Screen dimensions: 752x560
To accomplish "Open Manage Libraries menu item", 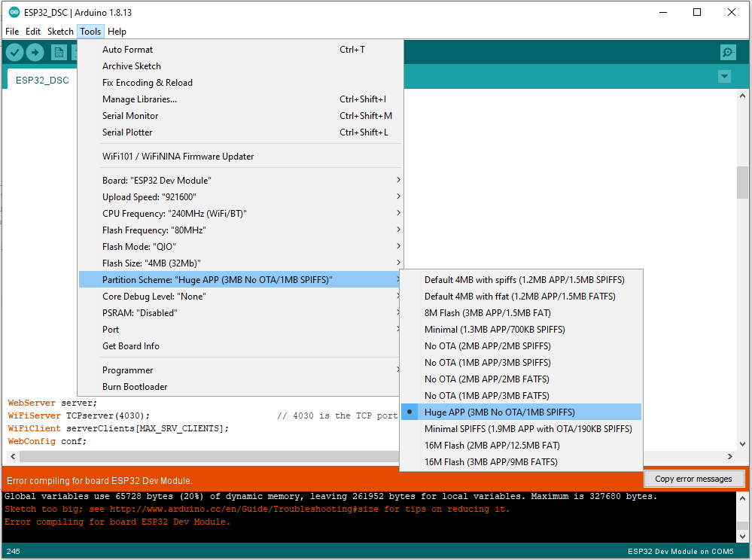I will click(x=240, y=99).
